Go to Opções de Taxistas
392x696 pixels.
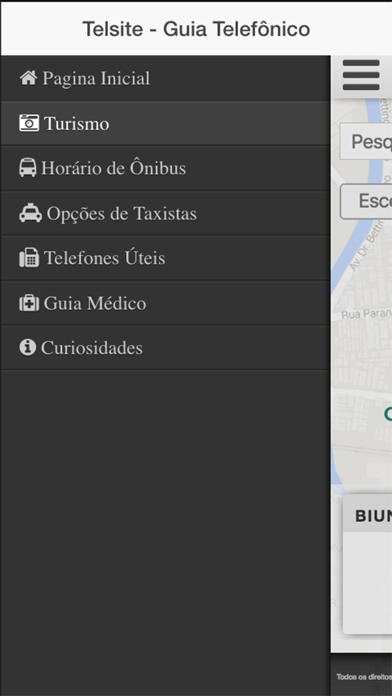coord(165,213)
